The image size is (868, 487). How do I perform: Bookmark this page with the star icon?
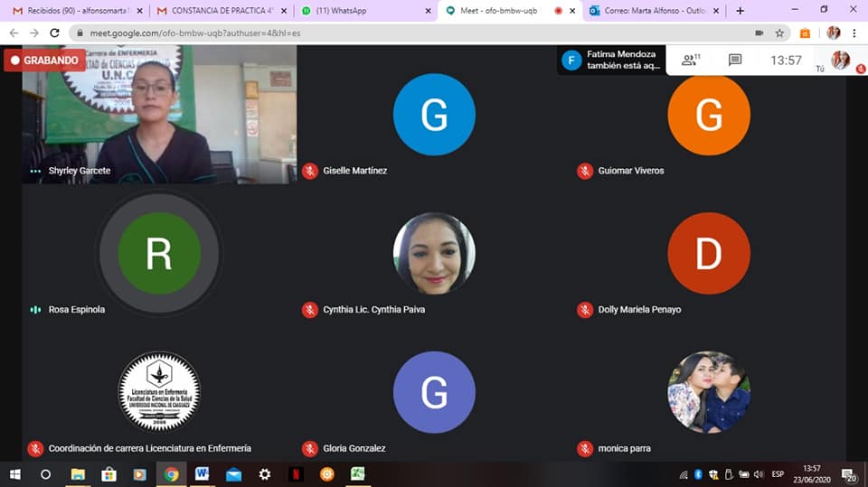[779, 33]
